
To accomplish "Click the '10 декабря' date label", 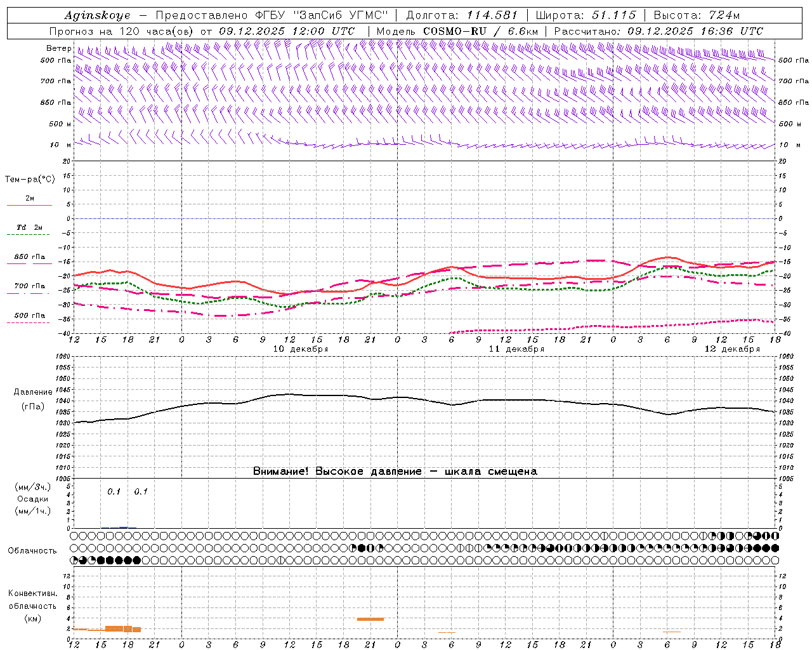I will 301,349.
